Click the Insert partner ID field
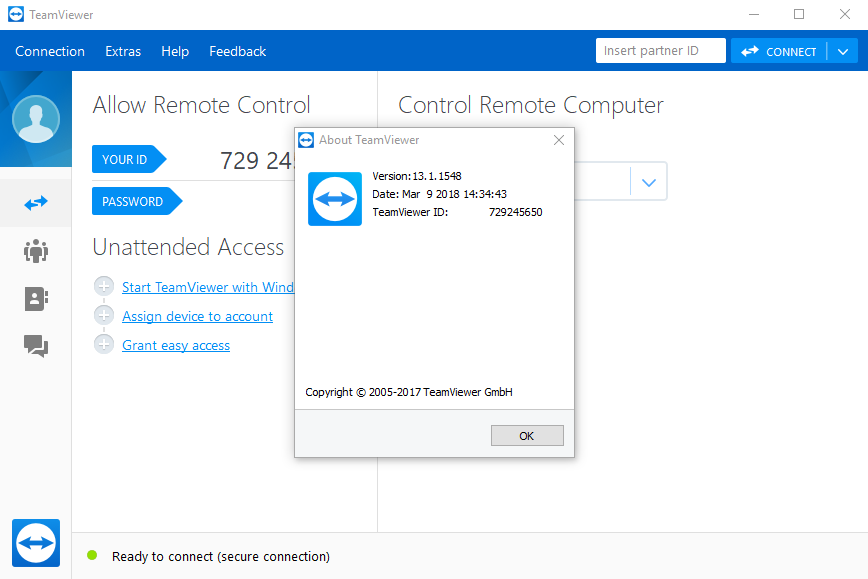 (x=660, y=51)
